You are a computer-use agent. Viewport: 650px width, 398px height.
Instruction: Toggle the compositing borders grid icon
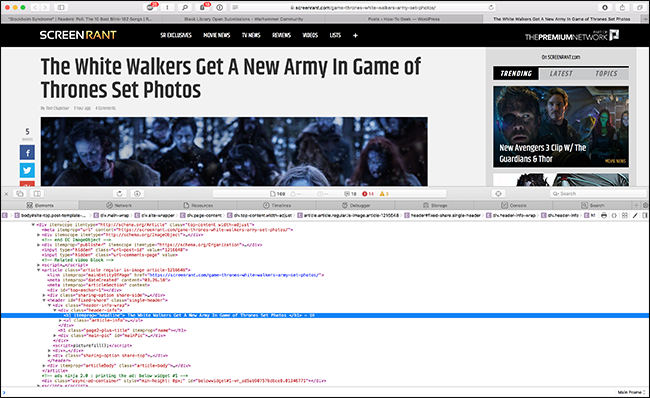pos(625,215)
